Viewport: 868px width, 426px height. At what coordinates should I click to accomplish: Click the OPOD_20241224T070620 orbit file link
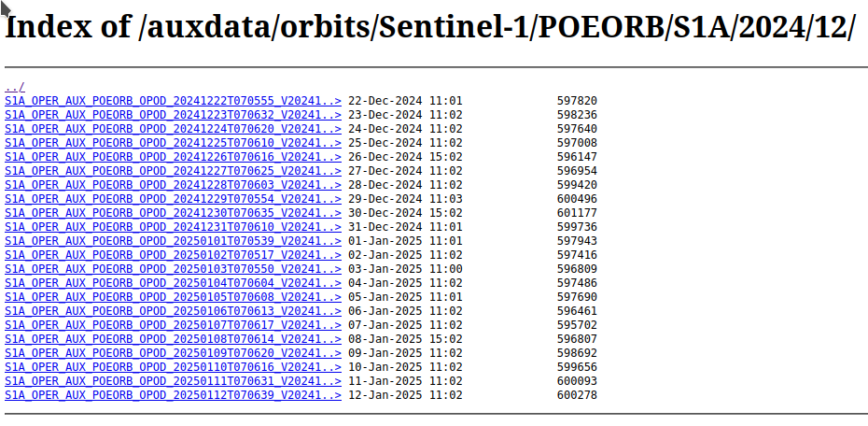click(x=173, y=129)
